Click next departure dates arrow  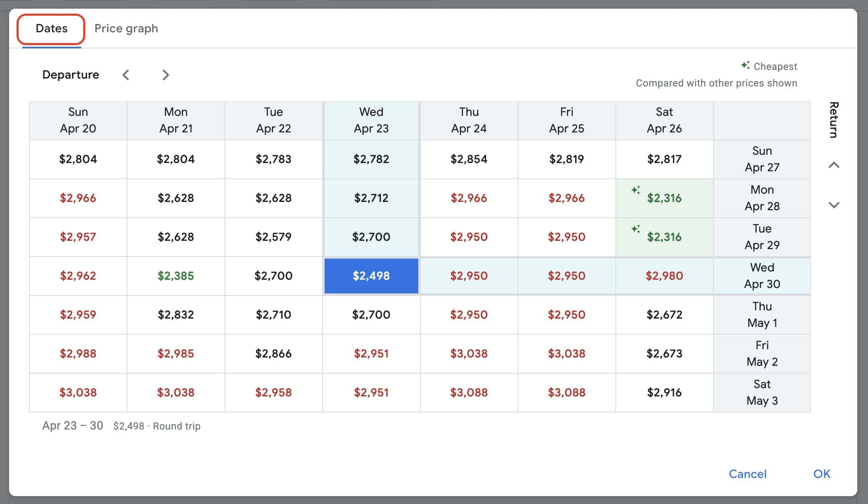pyautogui.click(x=165, y=75)
